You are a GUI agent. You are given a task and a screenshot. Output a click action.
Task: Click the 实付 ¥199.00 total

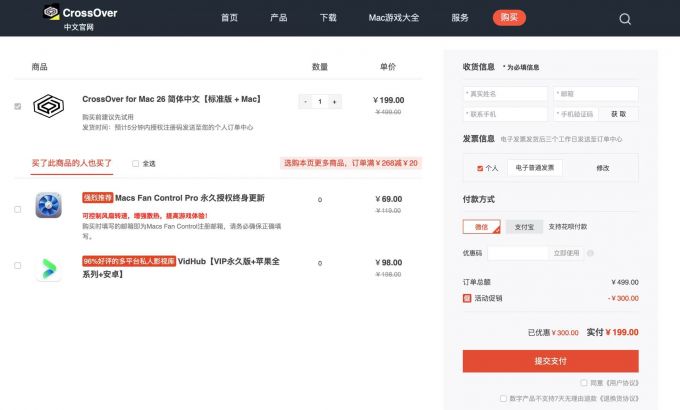coord(612,332)
